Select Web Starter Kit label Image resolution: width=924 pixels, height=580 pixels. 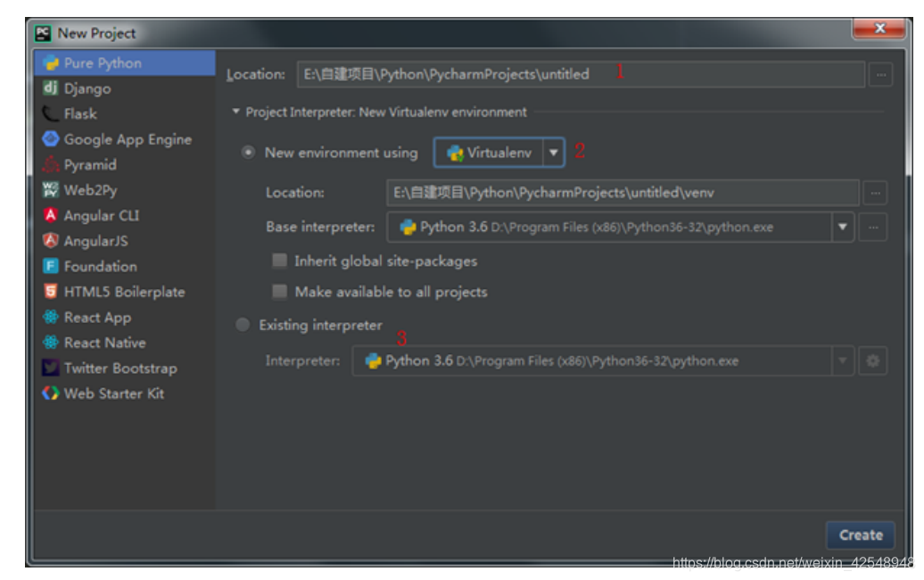click(114, 394)
